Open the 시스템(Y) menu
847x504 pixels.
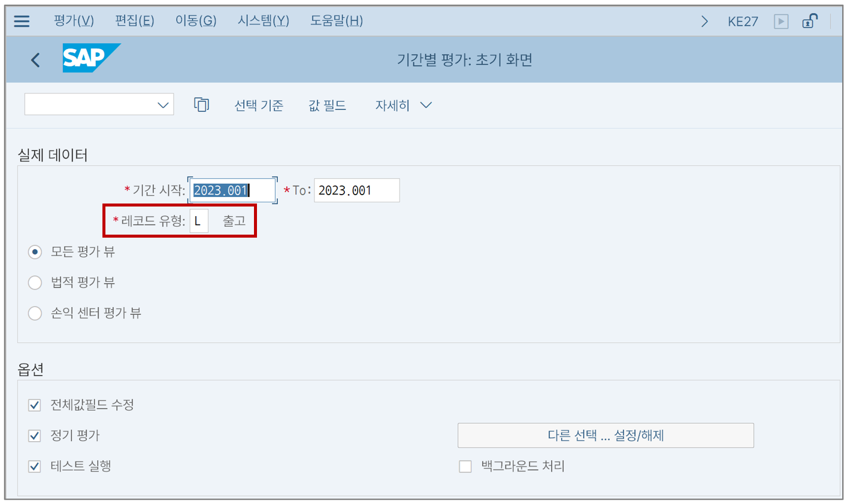pos(264,21)
